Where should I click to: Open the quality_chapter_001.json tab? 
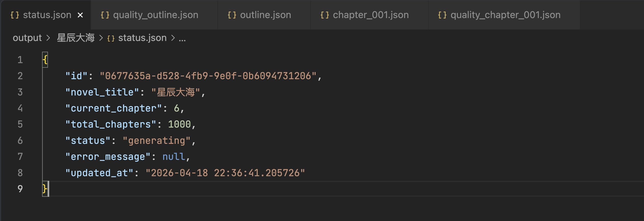coord(505,15)
